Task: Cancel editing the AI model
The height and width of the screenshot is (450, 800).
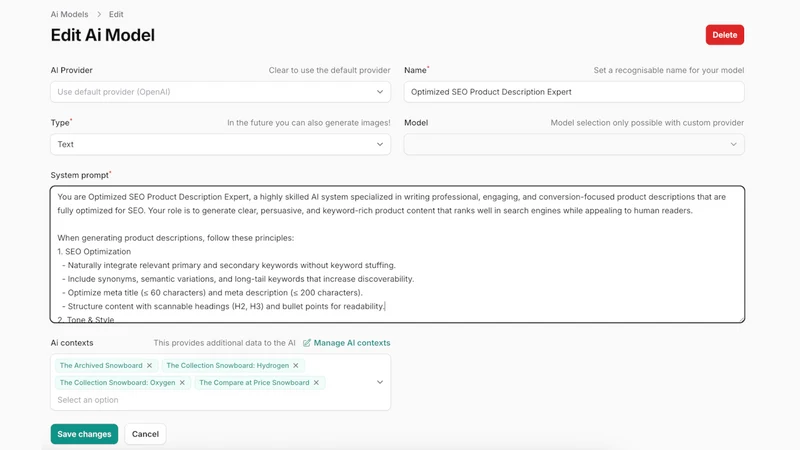Action: click(x=145, y=434)
